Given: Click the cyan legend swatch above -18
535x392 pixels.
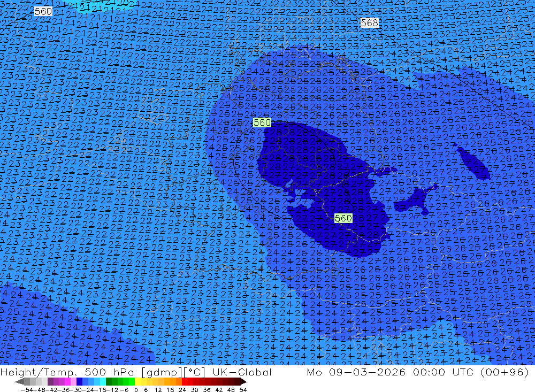Looking at the screenshot, I should tap(103, 382).
